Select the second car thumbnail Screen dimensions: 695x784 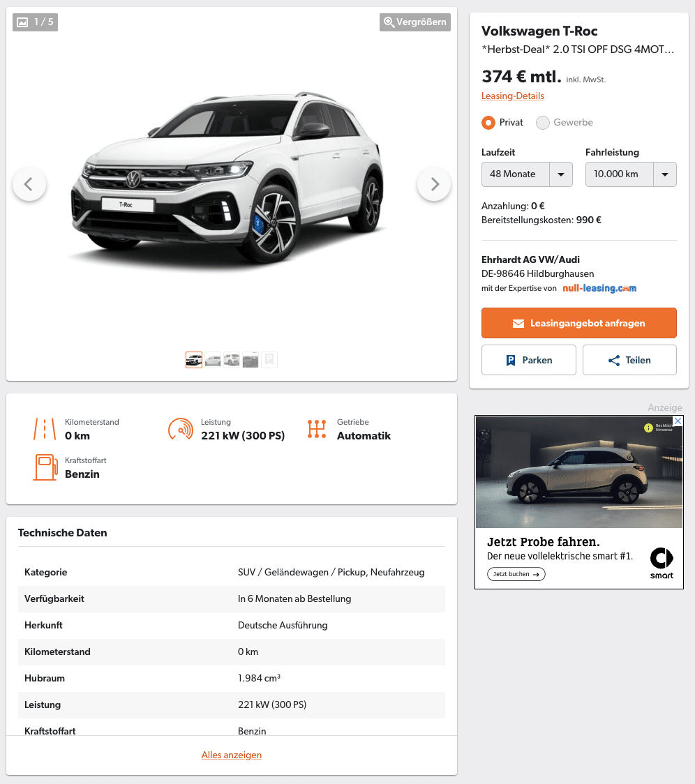click(x=213, y=360)
